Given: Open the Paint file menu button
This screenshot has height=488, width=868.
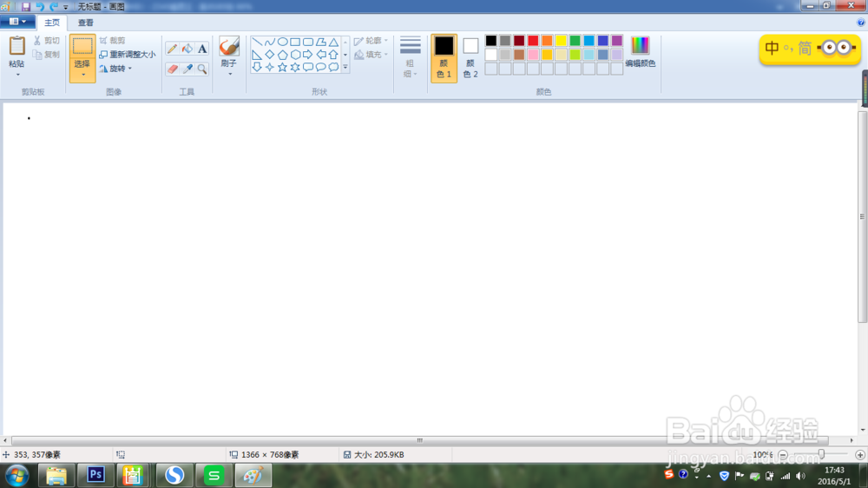Looking at the screenshot, I should (x=17, y=22).
